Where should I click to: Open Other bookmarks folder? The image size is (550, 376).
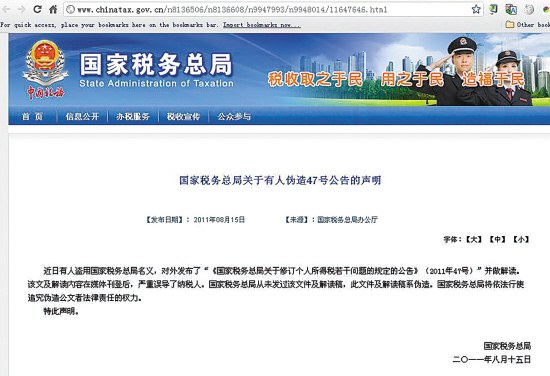[x=528, y=25]
